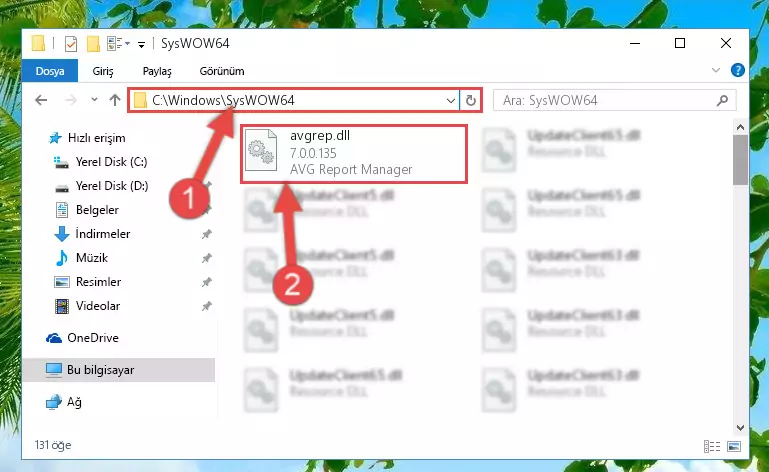
Task: Open the Dosya file menu tab
Action: point(50,71)
